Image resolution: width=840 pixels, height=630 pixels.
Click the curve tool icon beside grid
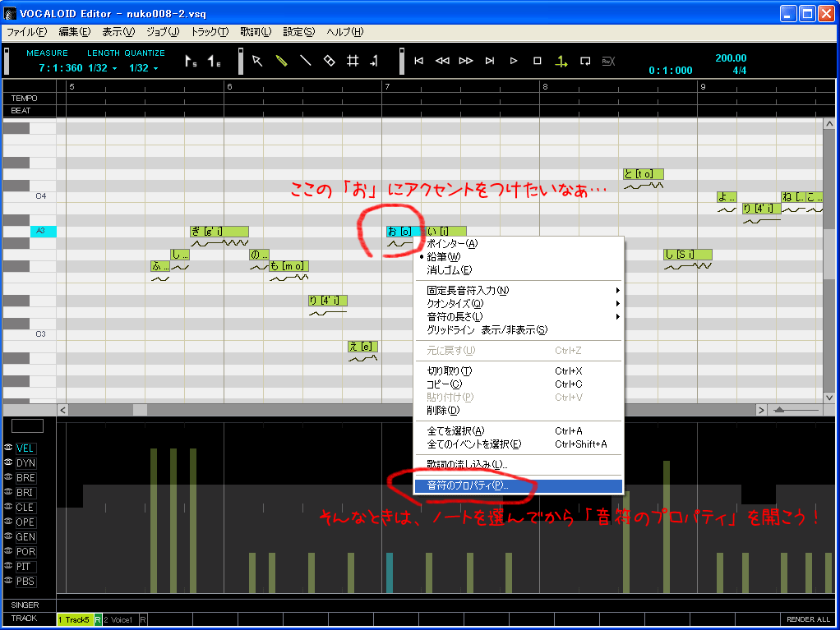[x=374, y=61]
